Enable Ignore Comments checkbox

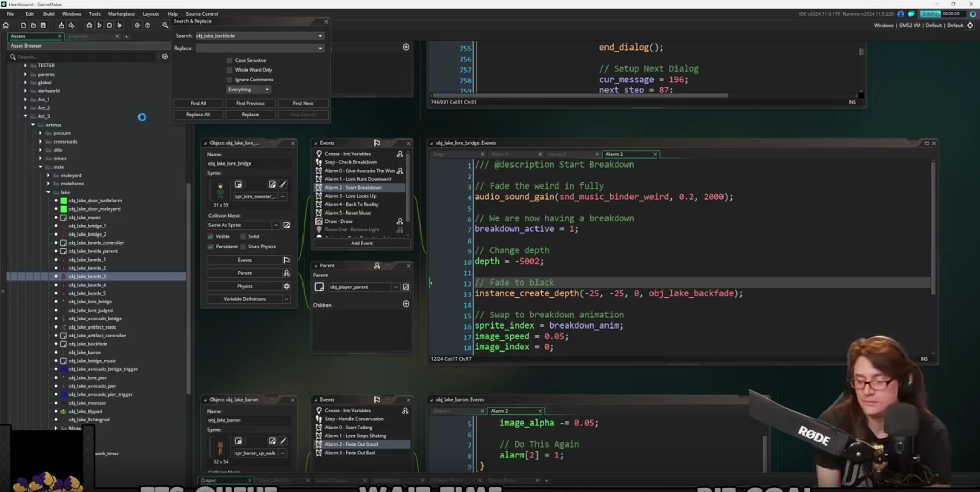tap(229, 80)
